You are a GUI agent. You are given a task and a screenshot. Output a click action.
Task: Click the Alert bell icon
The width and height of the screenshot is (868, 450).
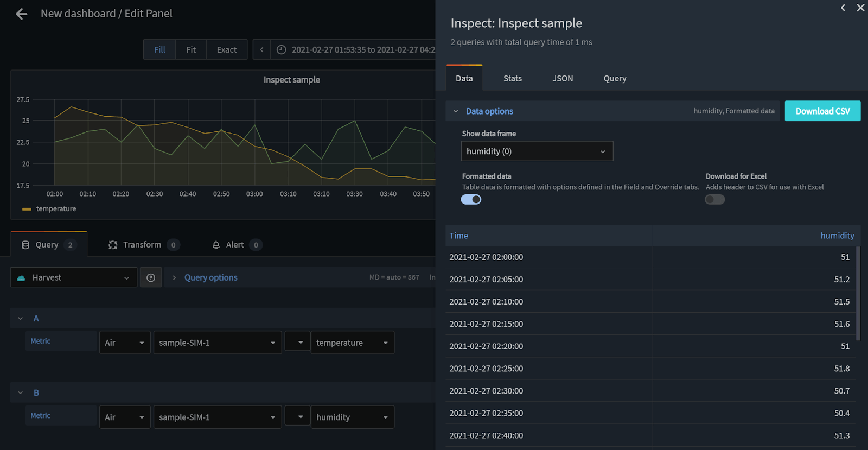[216, 245]
